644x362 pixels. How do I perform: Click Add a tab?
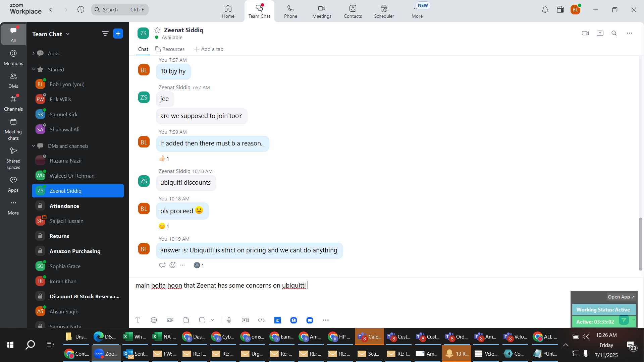click(x=209, y=49)
